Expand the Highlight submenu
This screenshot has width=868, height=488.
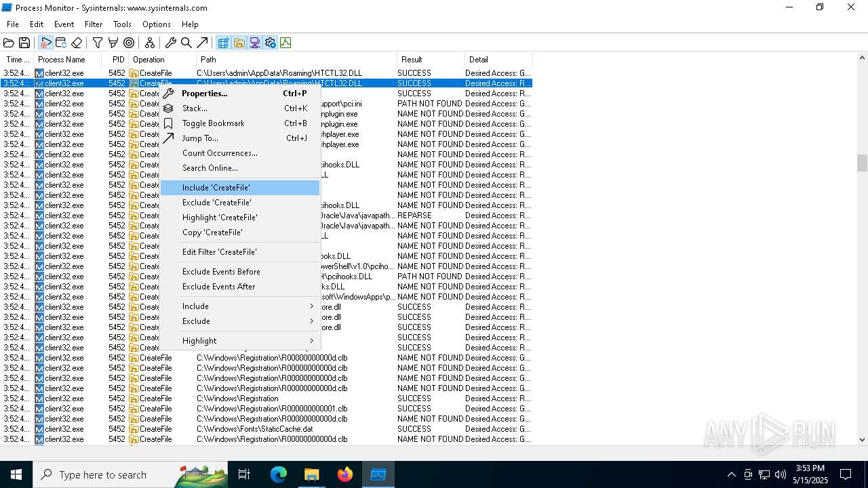240,341
